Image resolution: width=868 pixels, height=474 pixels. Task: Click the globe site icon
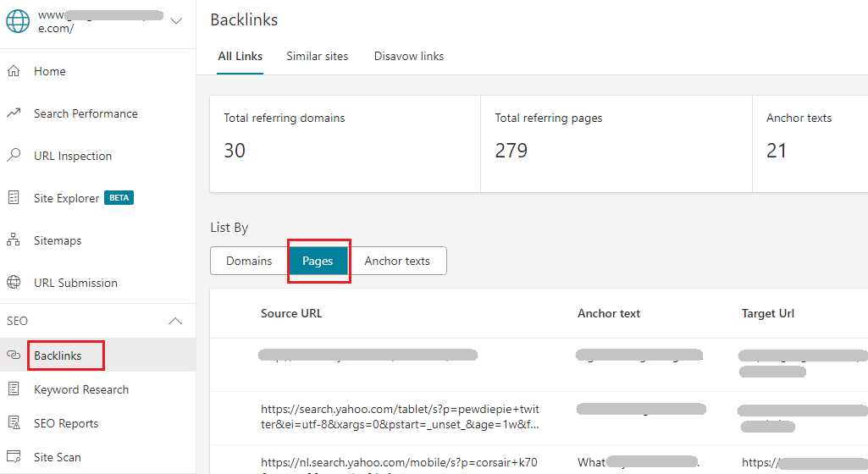pos(18,21)
